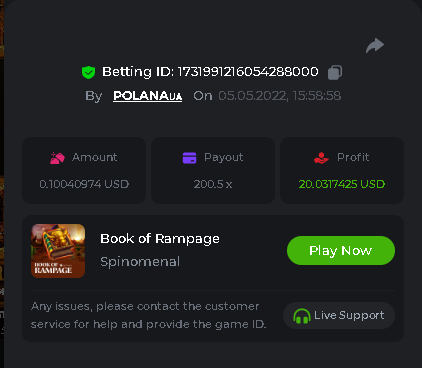Click the share arrow icon
The width and height of the screenshot is (422, 368).
375,46
